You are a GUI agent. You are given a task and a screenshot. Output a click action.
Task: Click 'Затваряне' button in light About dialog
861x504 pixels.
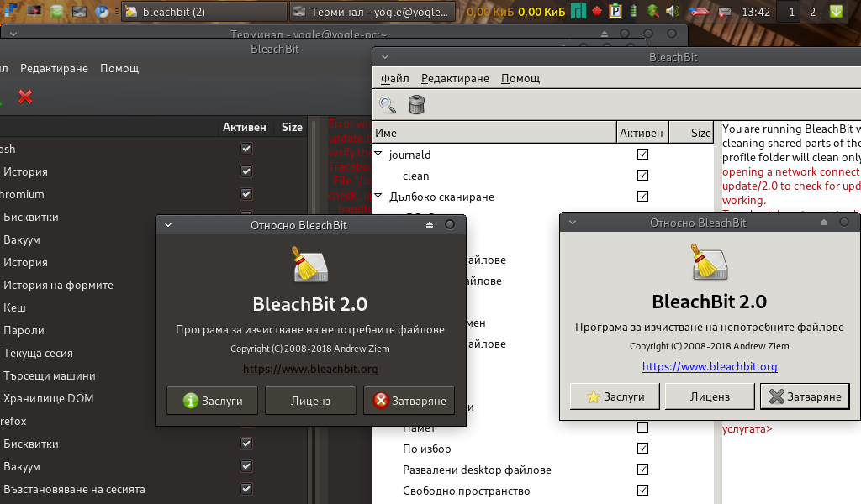(x=805, y=396)
